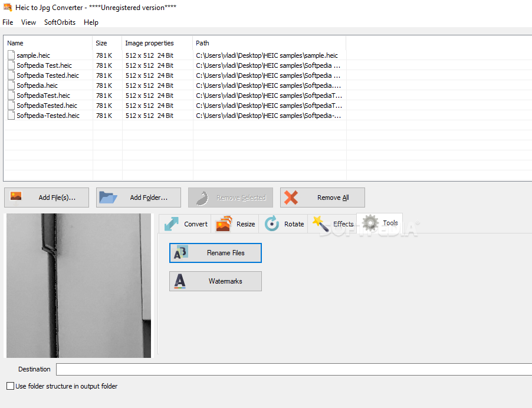The width and height of the screenshot is (532, 408).
Task: Click the file icon beside sample.heic
Action: pyautogui.click(x=11, y=55)
